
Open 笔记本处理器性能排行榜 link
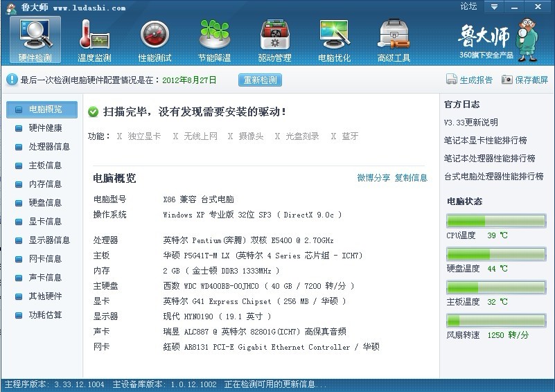point(489,159)
